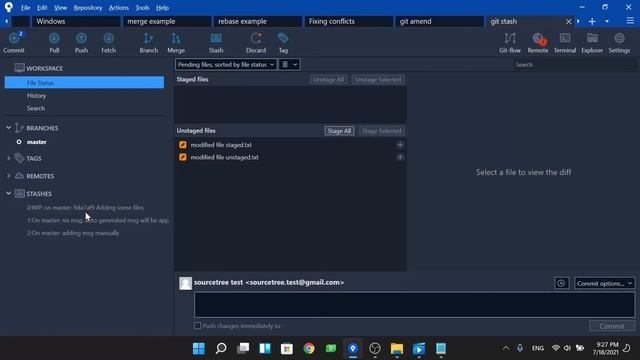Show hidden system tray icons

click(x=506, y=348)
